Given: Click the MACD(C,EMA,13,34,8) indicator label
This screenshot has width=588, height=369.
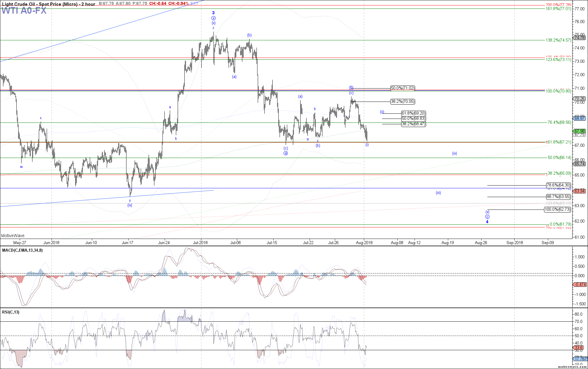Looking at the screenshot, I should (22, 250).
